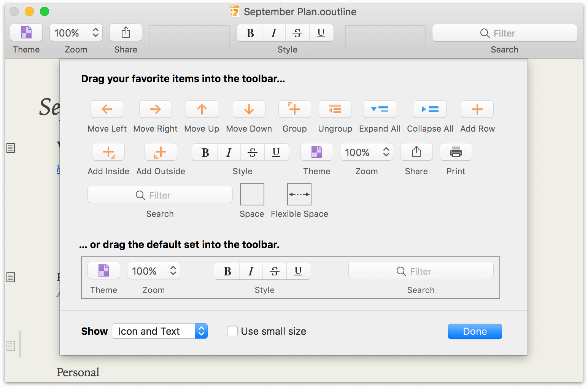Click the Filter field in the default set

(421, 271)
